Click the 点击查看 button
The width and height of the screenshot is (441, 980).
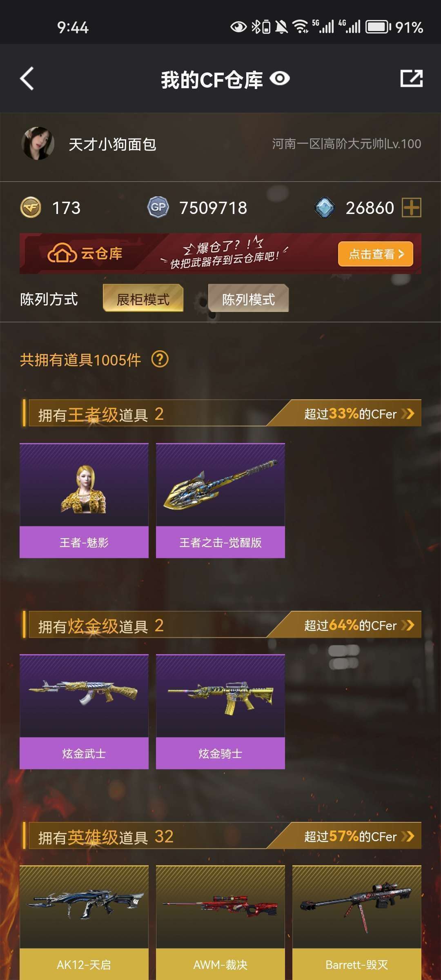pos(376,254)
